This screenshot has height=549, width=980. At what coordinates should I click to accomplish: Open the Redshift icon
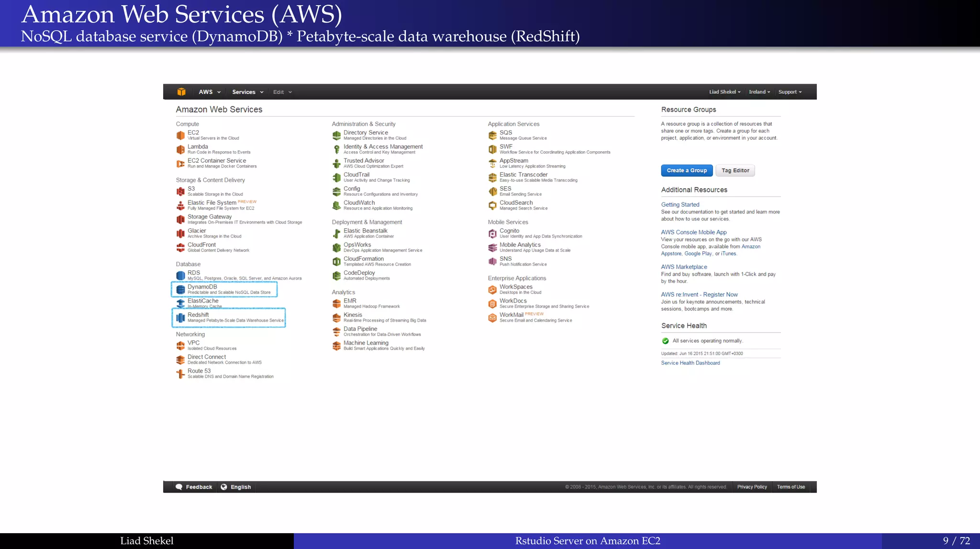[x=180, y=318]
